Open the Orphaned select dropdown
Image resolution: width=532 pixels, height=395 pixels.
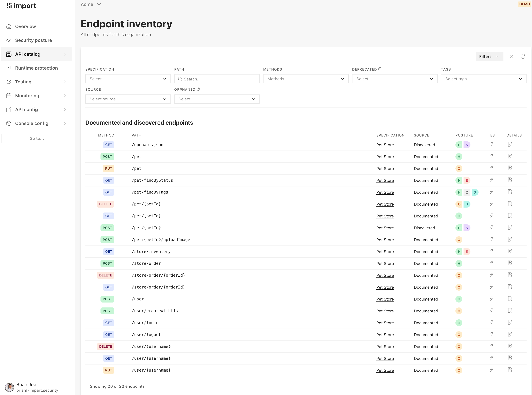(217, 99)
